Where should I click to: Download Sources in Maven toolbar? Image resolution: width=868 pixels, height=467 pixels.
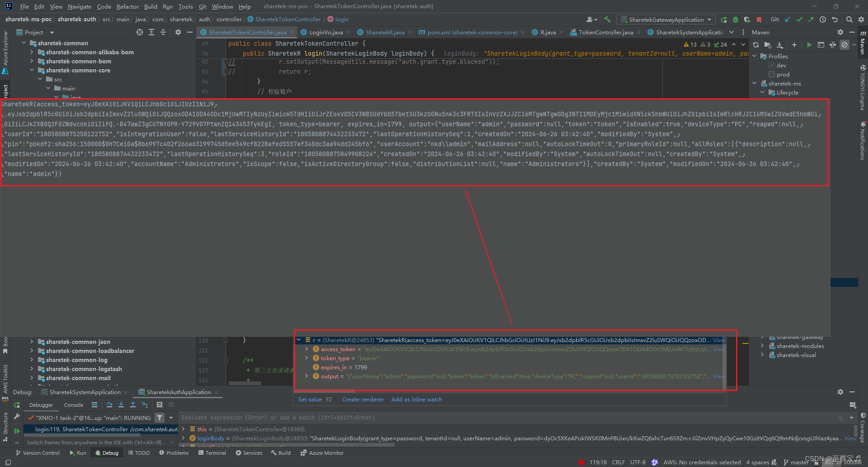778,45
